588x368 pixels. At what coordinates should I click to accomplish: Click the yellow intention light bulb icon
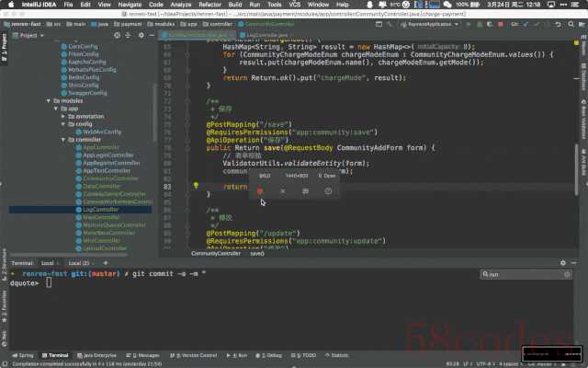196,185
